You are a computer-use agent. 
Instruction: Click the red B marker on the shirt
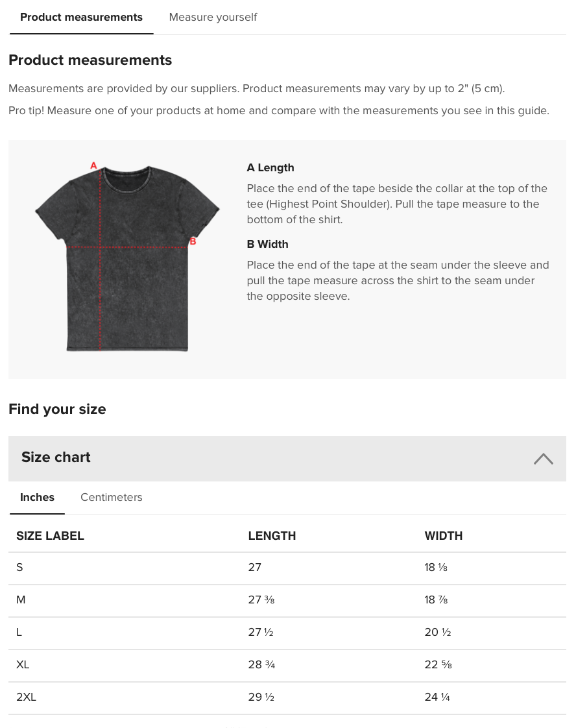193,242
